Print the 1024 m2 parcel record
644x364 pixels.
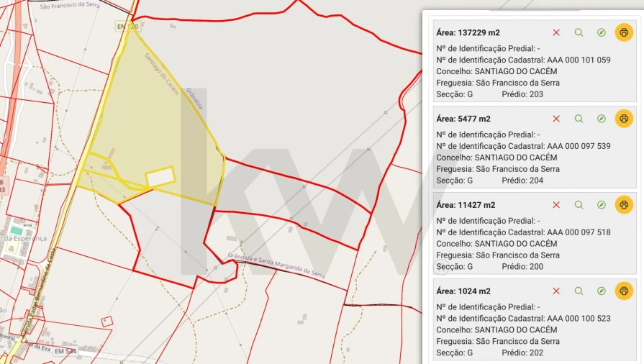click(x=624, y=291)
